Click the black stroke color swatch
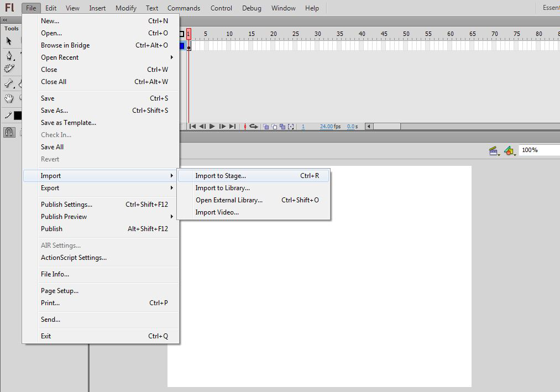The height and width of the screenshot is (392, 560). [18, 116]
